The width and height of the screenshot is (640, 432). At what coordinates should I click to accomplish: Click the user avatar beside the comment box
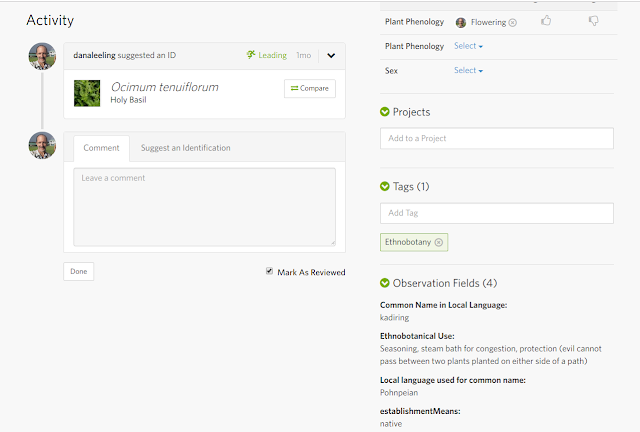click(x=42, y=145)
